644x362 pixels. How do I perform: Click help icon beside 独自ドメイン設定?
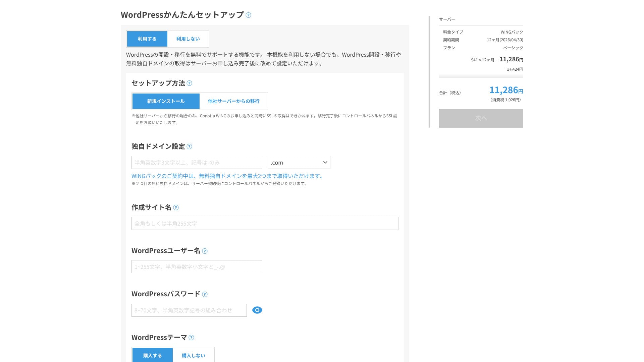tap(189, 146)
